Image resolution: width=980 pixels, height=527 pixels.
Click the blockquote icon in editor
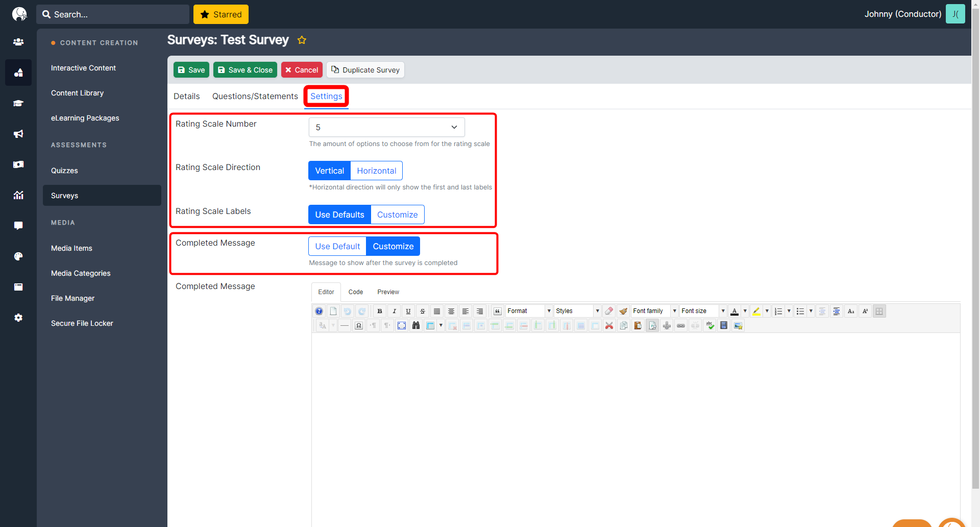click(x=498, y=311)
